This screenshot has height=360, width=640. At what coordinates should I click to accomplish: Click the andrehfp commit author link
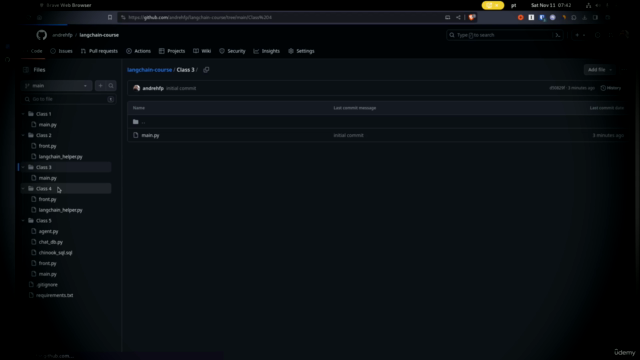click(x=153, y=88)
